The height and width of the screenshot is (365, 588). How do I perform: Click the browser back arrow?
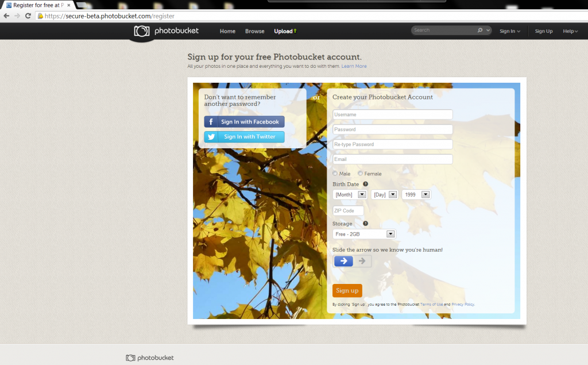coord(6,16)
